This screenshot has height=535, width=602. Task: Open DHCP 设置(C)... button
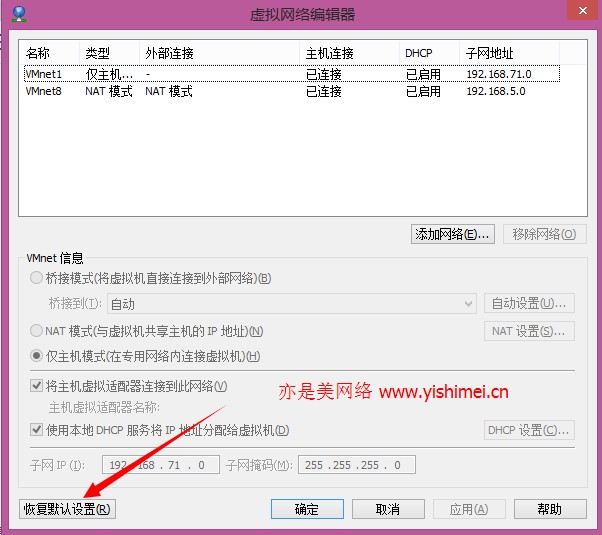click(x=529, y=430)
